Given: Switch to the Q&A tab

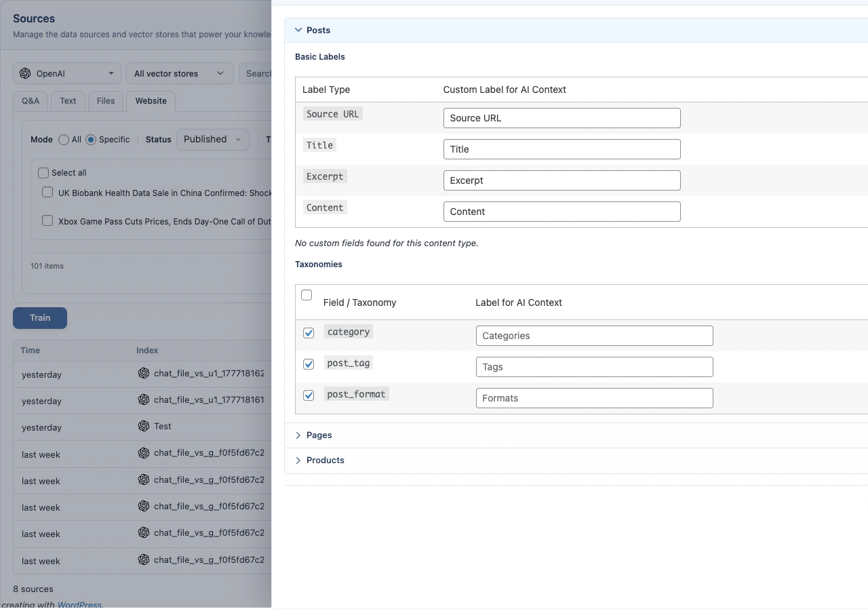Looking at the screenshot, I should click(x=30, y=100).
